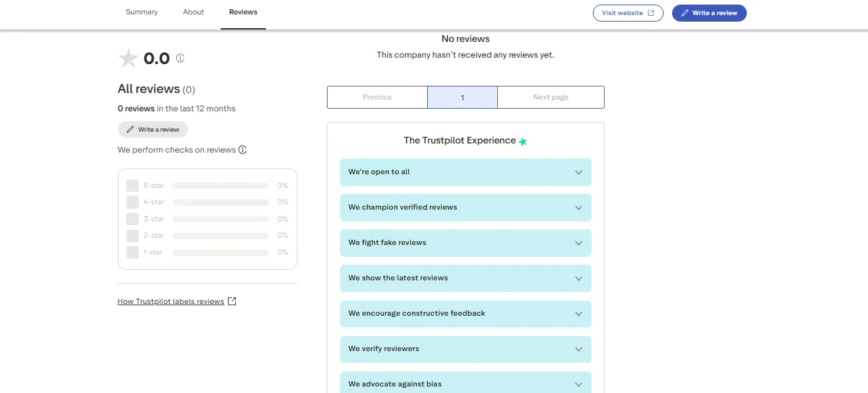Click the blue Write a review button
This screenshot has width=868, height=393.
click(x=709, y=13)
